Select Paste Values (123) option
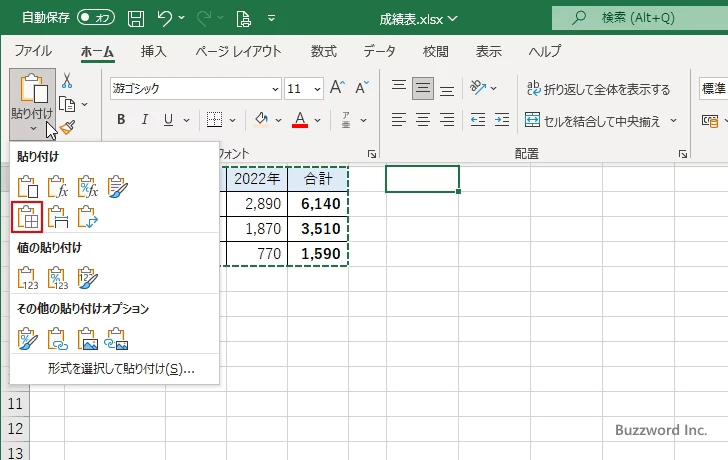728x460 pixels. [27, 278]
